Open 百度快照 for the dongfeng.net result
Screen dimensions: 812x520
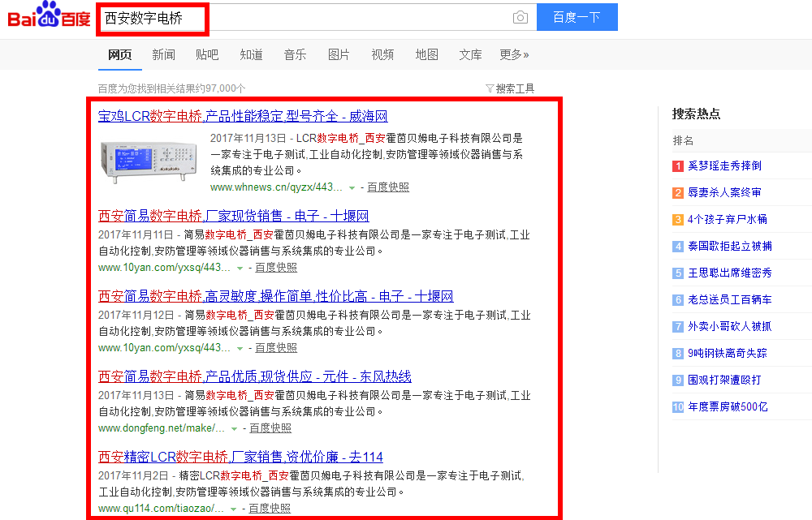tap(270, 428)
